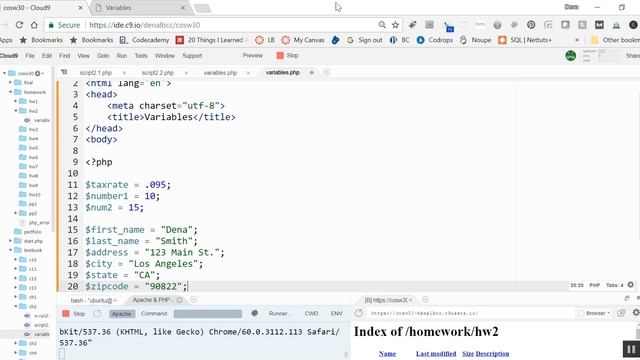Select the php_error file
Screen dimensions: 640x360
(x=35, y=222)
